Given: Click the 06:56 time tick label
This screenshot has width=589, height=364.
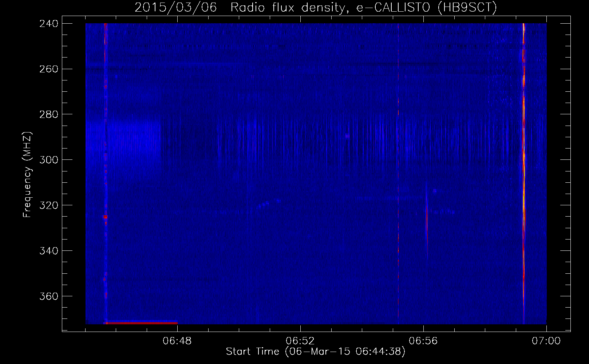Looking at the screenshot, I should pyautogui.click(x=423, y=341).
